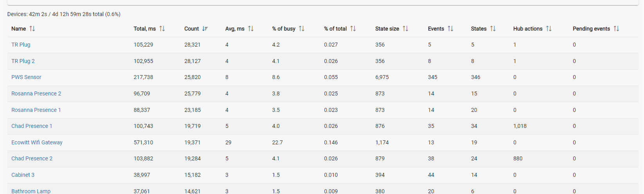The image size is (644, 194).
Task: Click the Rosanna Presence 2 link
Action: [x=36, y=93]
